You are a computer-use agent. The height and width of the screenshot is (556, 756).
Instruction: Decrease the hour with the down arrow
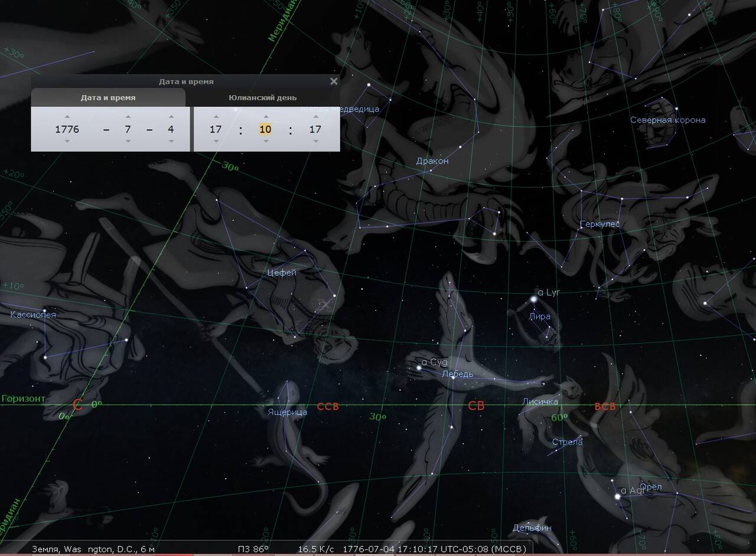tap(216, 141)
